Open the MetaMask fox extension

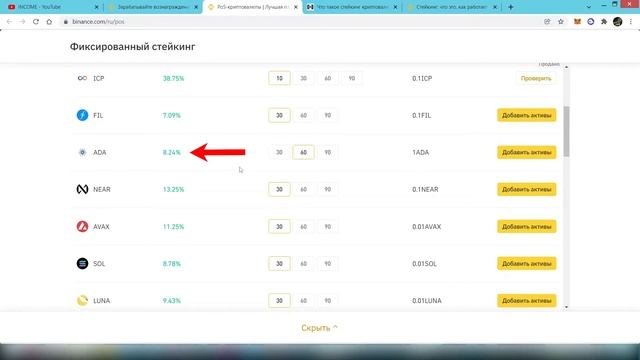point(577,22)
